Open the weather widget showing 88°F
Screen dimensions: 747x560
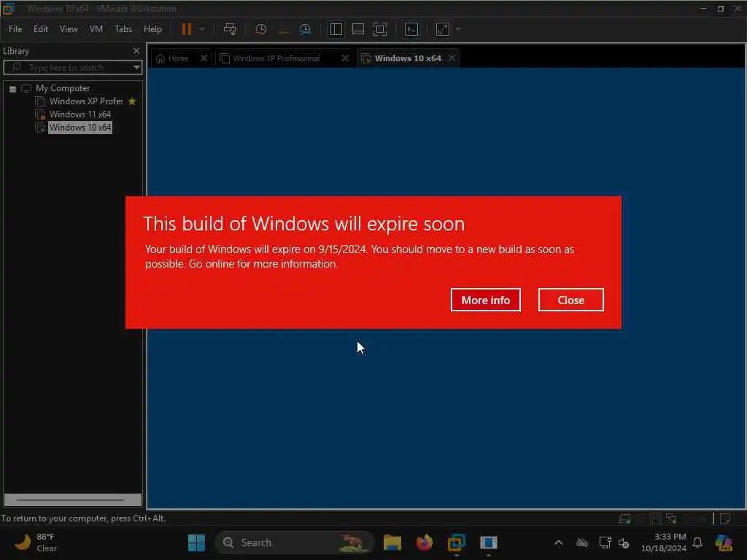pyautogui.click(x=35, y=542)
